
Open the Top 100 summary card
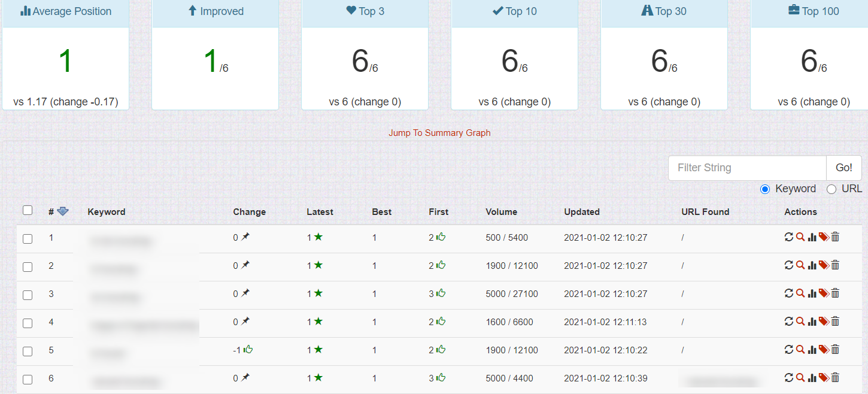(x=809, y=55)
